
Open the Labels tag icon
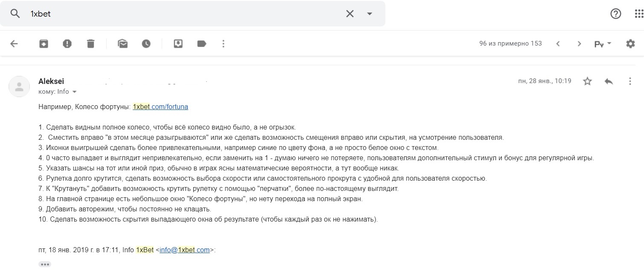[201, 43]
